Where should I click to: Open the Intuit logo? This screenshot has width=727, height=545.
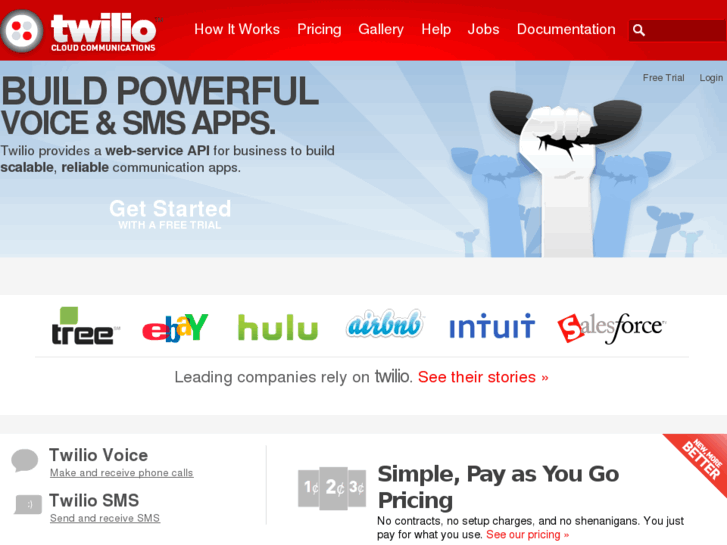click(x=492, y=326)
